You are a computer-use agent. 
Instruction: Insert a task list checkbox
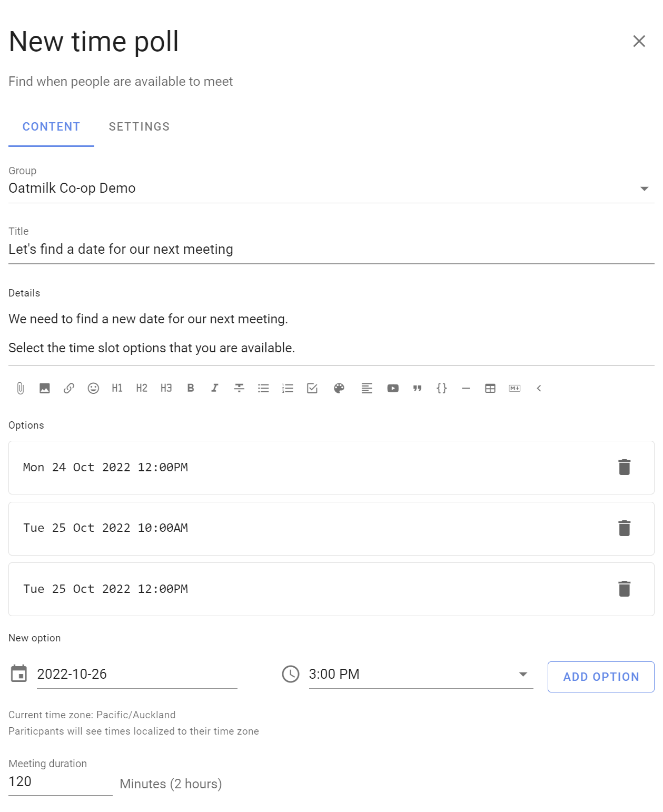coord(312,388)
